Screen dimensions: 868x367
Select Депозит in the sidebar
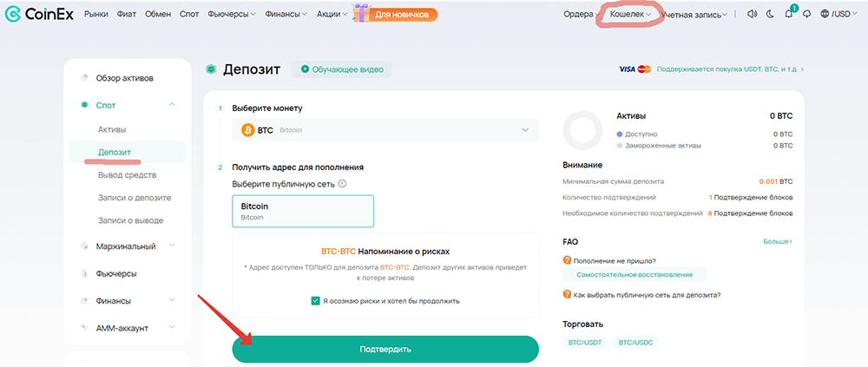(128, 152)
